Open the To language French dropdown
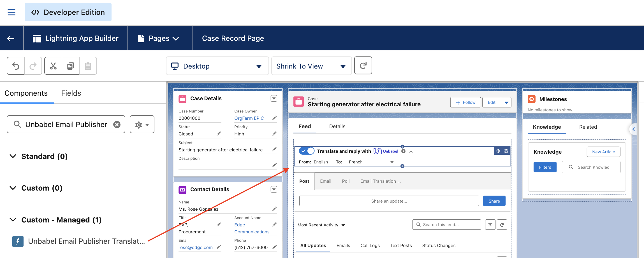644x258 pixels. (x=371, y=162)
